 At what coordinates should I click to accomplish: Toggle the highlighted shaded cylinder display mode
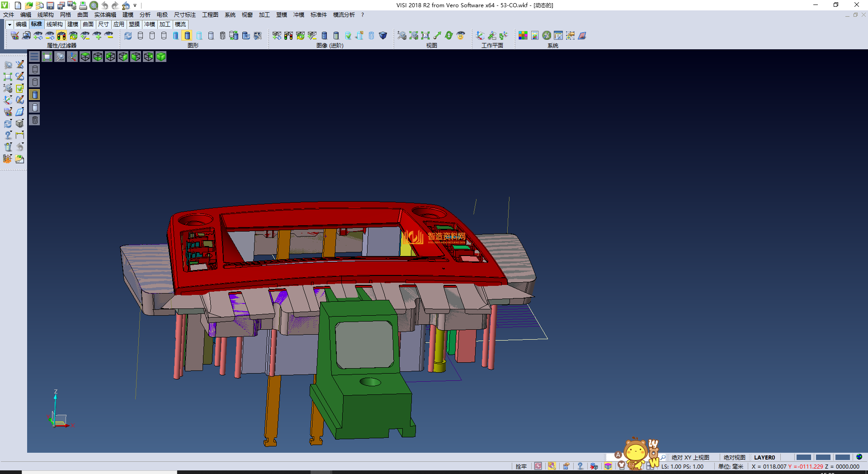click(187, 36)
